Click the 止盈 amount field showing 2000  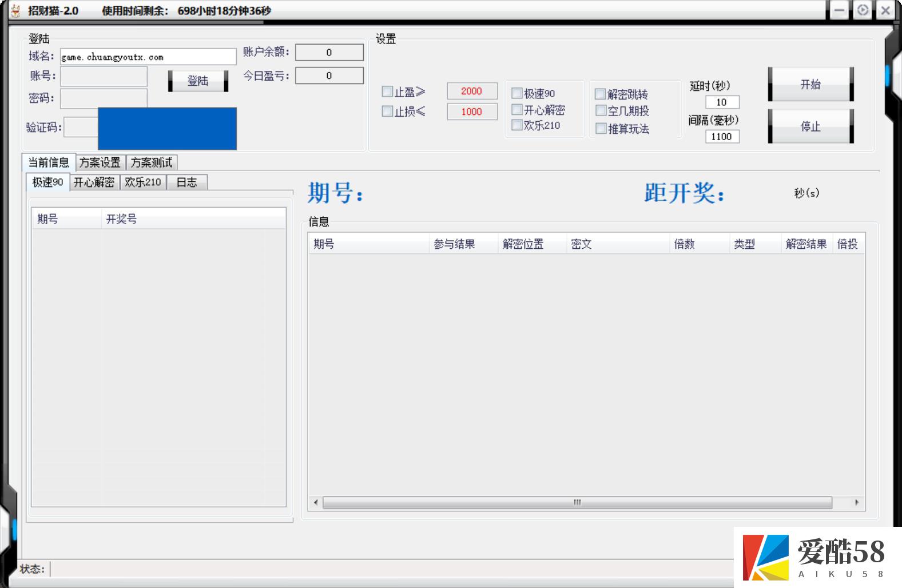472,91
